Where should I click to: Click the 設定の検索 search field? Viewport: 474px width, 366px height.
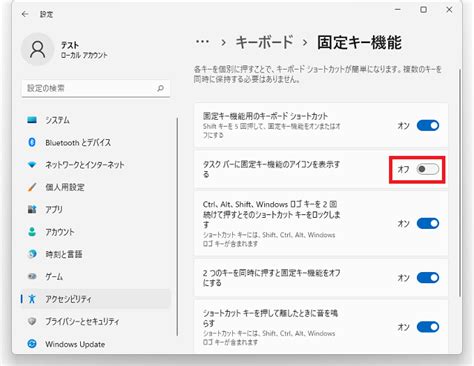coord(96,88)
